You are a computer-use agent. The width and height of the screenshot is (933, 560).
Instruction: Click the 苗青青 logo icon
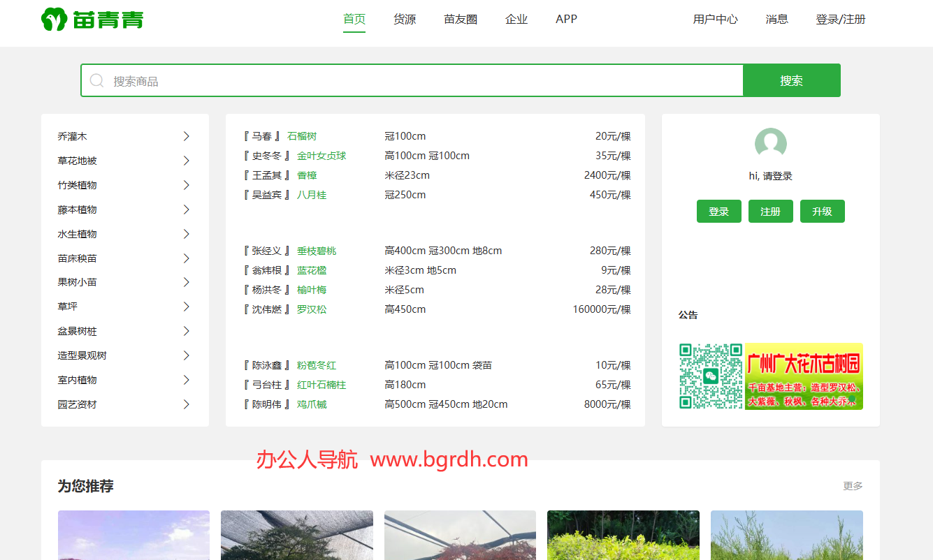point(55,20)
